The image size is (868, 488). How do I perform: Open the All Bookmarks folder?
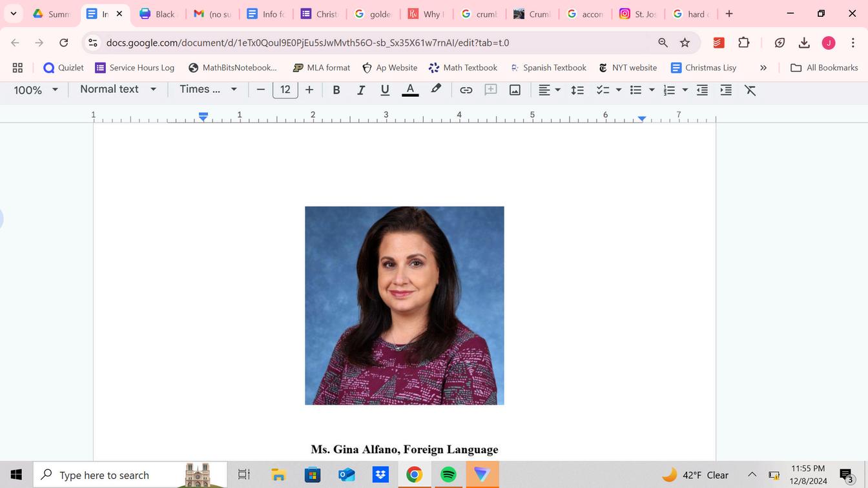(x=824, y=67)
